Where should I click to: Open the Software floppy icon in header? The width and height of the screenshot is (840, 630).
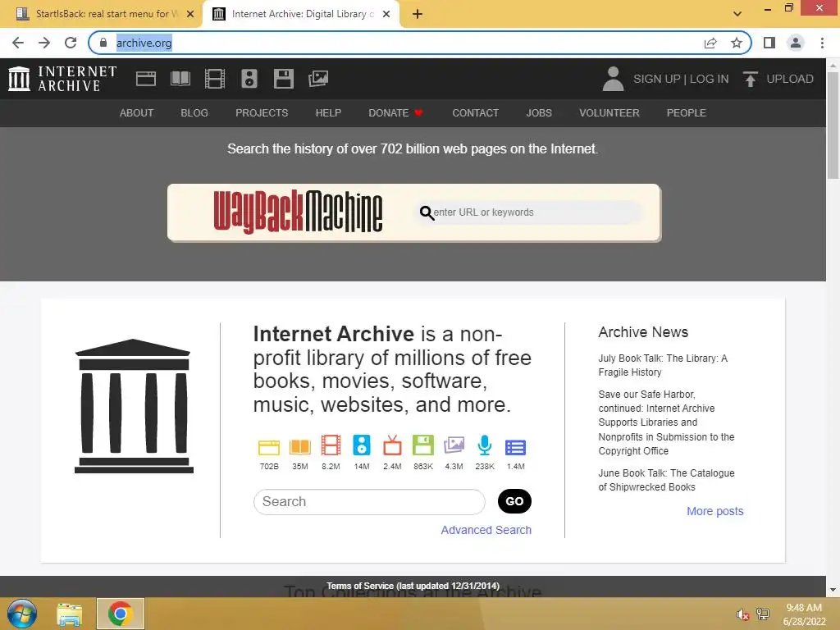pyautogui.click(x=283, y=79)
